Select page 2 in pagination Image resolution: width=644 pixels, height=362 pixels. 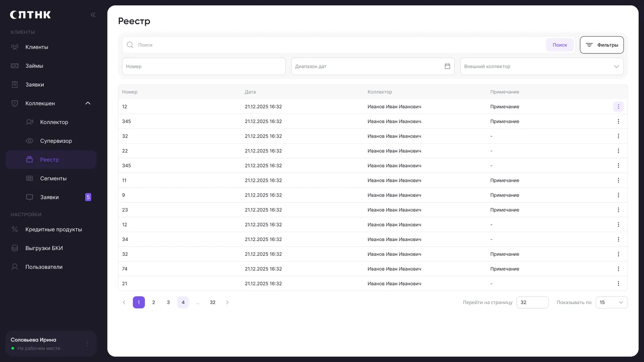point(153,302)
